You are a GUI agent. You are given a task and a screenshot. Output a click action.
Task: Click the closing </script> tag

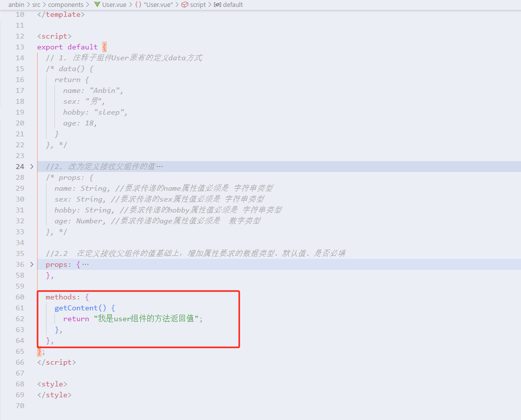[56, 362]
